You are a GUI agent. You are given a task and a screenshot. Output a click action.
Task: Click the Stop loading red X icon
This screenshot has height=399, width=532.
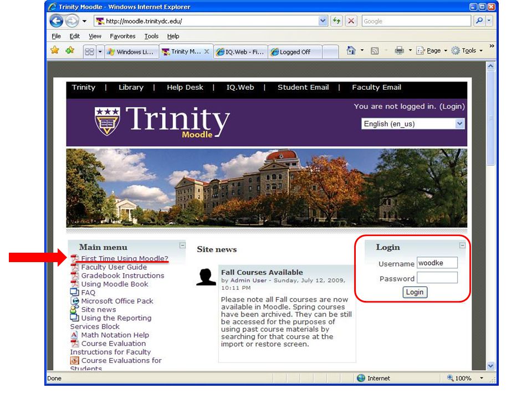(x=351, y=21)
